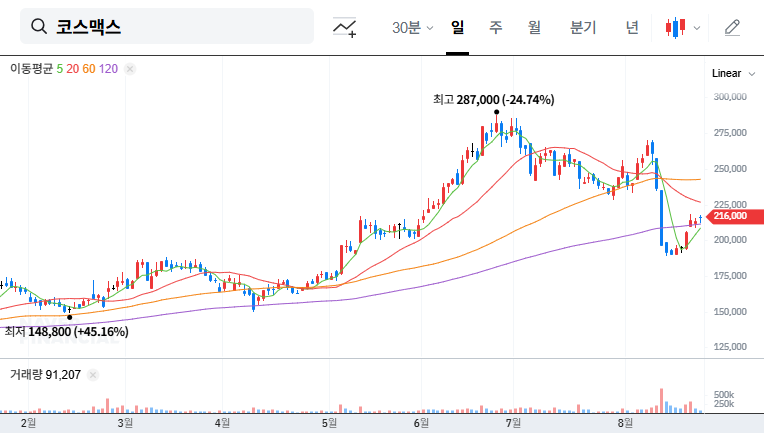Click the 이동평균 indicator label

pyautogui.click(x=31, y=69)
